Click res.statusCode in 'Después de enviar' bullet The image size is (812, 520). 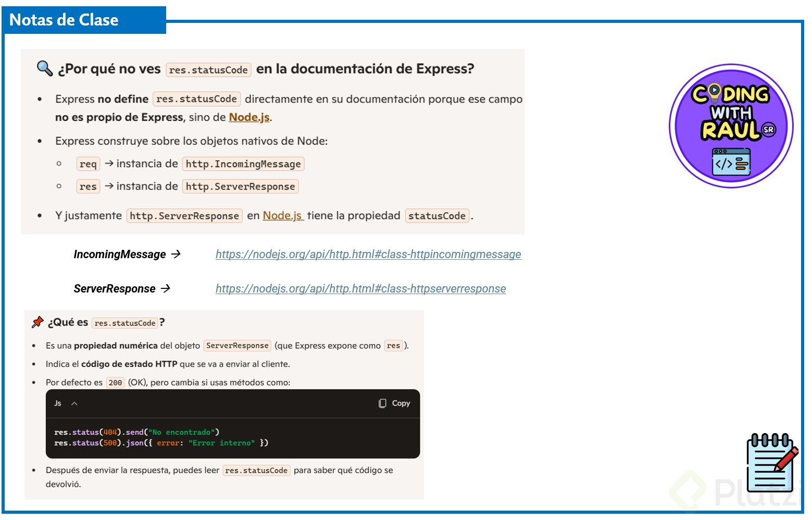(256, 471)
